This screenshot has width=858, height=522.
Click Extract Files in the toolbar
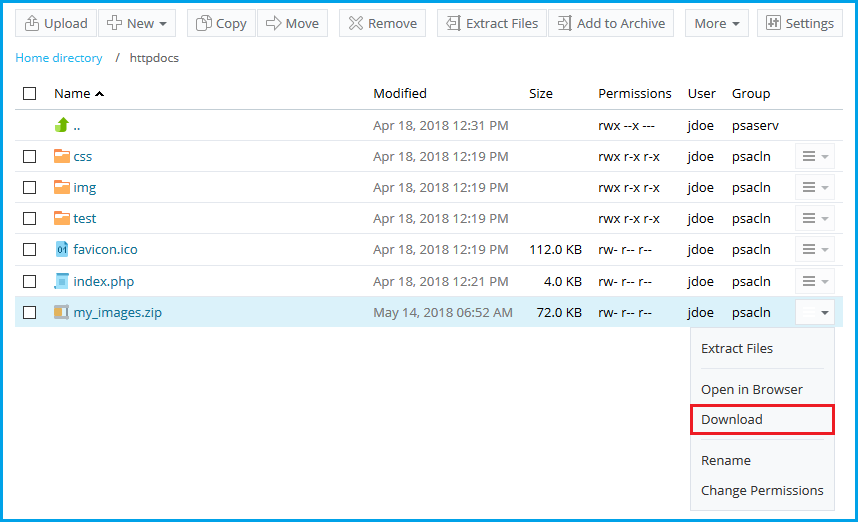click(492, 23)
